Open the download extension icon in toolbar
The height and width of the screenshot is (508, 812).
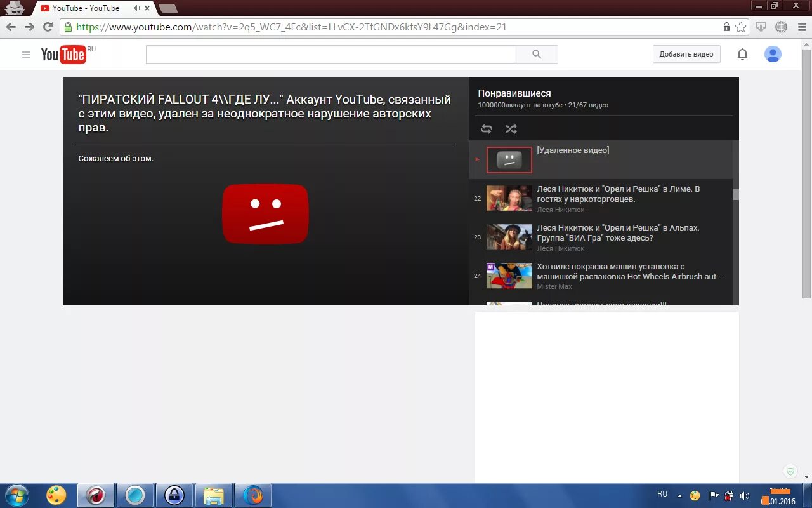click(x=761, y=27)
